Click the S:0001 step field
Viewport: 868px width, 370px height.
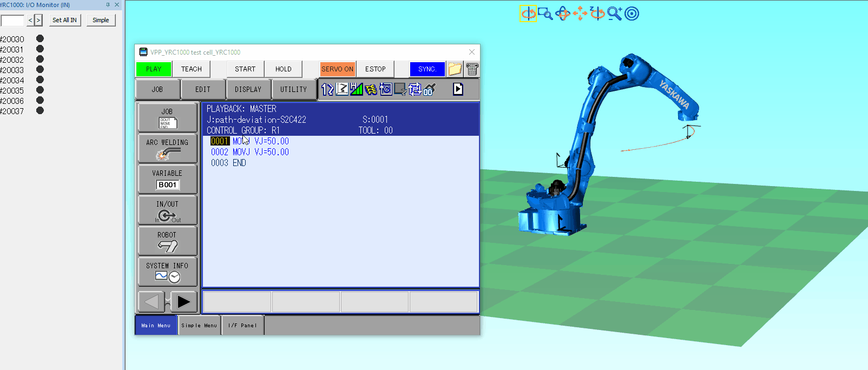click(376, 120)
